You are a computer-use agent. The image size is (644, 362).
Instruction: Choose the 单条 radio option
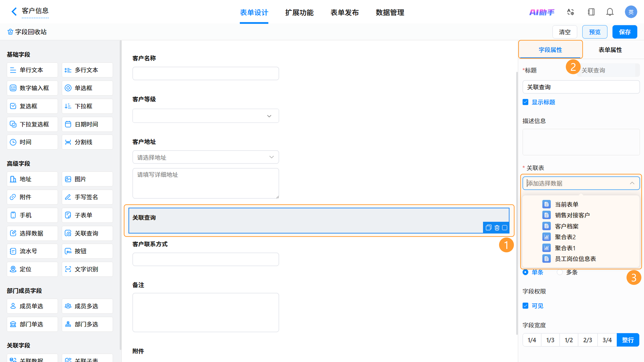coord(525,272)
